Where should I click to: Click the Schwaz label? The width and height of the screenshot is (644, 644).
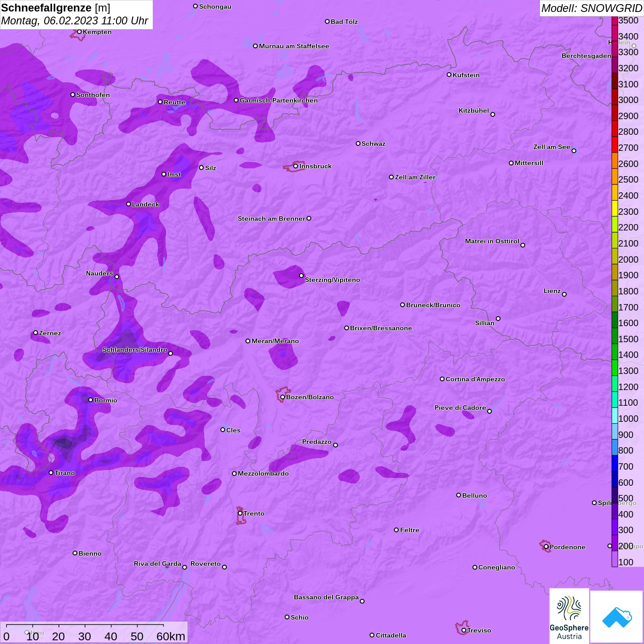[x=374, y=144]
